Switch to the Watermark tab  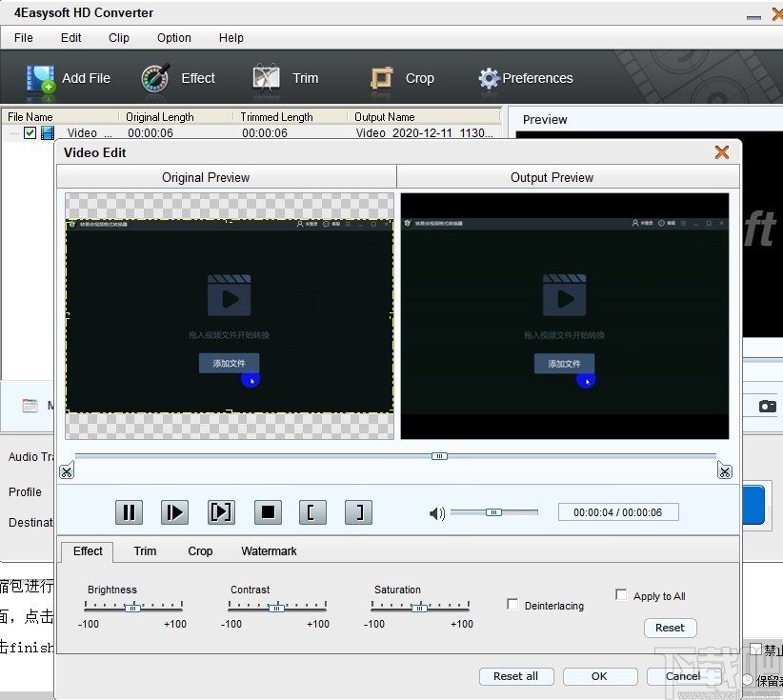[x=269, y=550]
